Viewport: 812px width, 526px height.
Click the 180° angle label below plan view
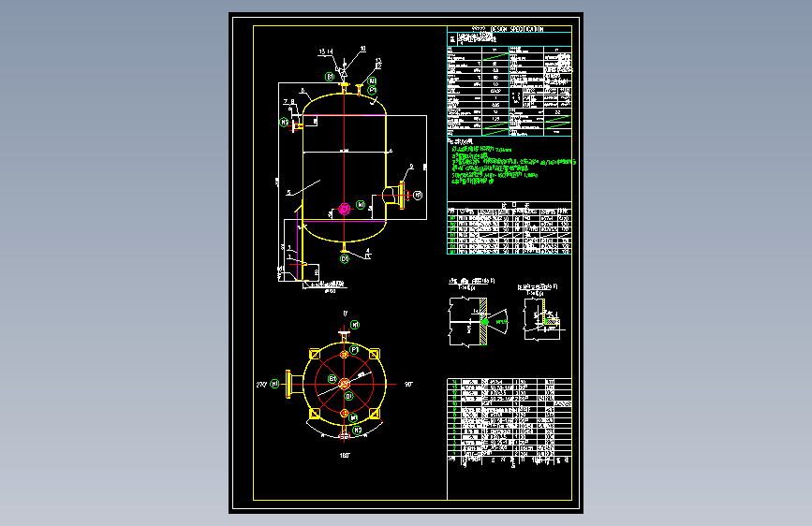345,456
